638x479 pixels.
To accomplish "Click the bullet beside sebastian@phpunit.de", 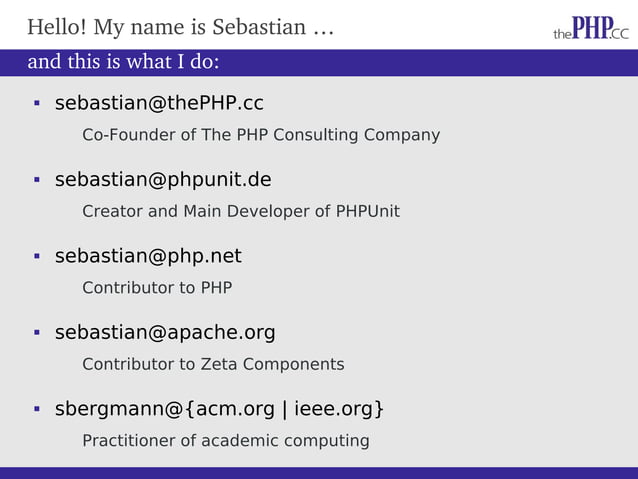I will pos(35,180).
